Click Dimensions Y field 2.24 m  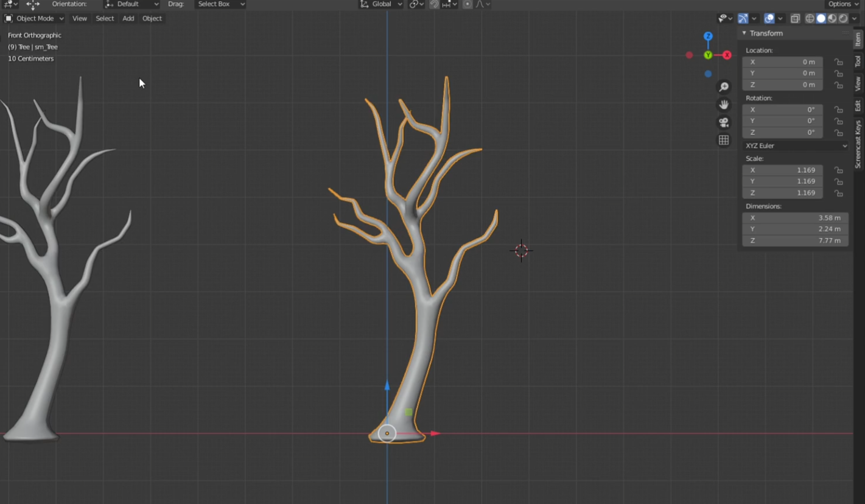point(795,229)
